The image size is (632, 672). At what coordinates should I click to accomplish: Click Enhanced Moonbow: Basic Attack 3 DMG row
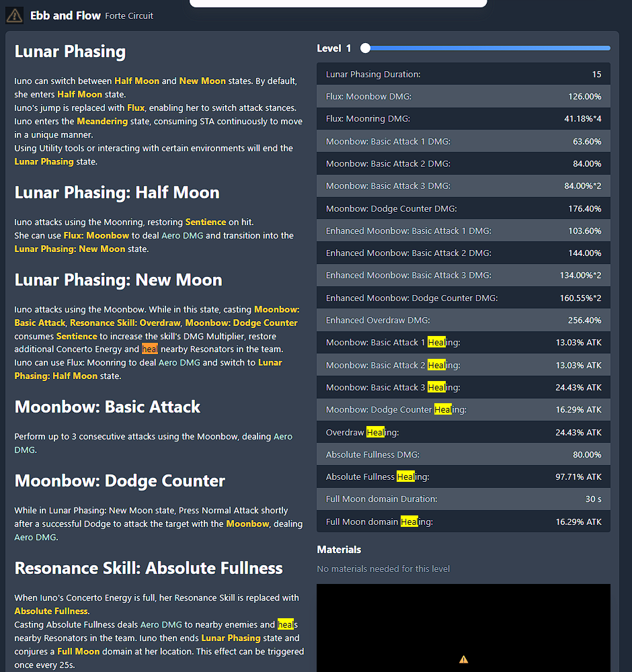click(x=463, y=276)
